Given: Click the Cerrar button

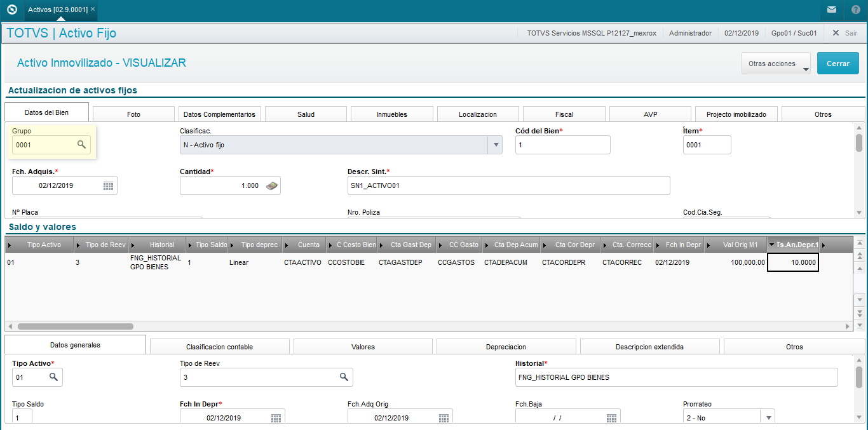Looking at the screenshot, I should tap(838, 64).
